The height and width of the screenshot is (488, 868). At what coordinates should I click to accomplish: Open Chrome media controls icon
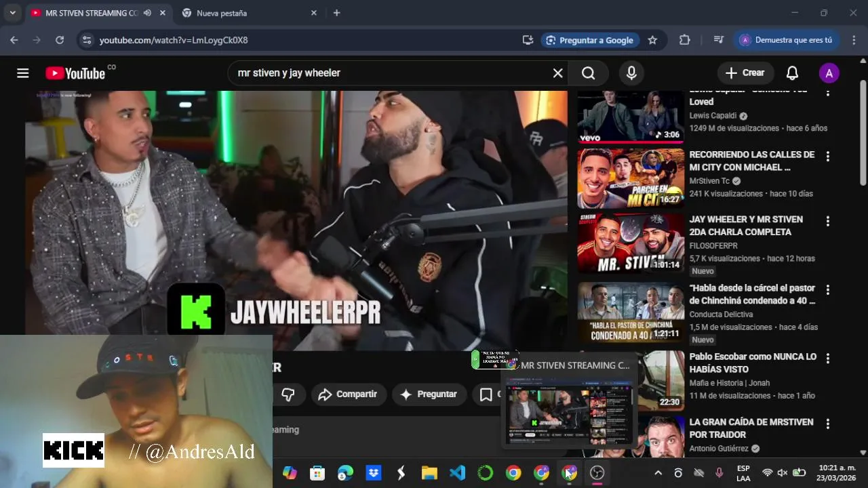click(x=719, y=40)
